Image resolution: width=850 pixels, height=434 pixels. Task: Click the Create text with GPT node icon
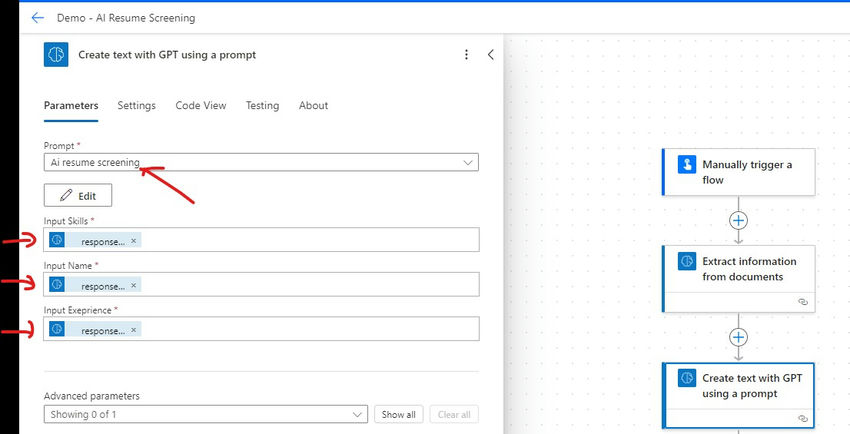[x=687, y=378]
